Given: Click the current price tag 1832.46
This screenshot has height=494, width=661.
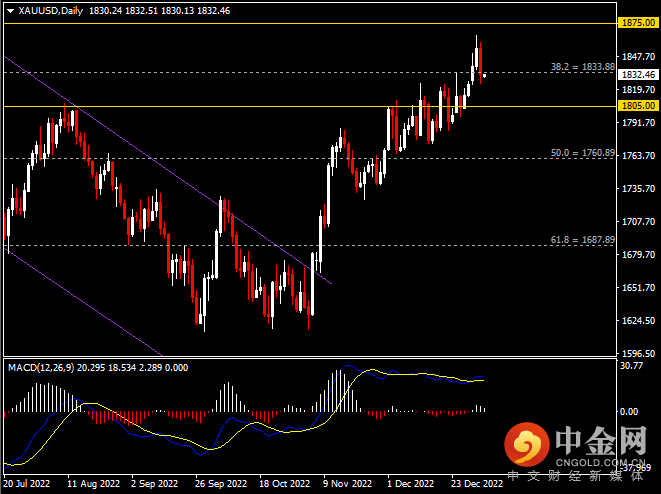Looking at the screenshot, I should pos(637,74).
